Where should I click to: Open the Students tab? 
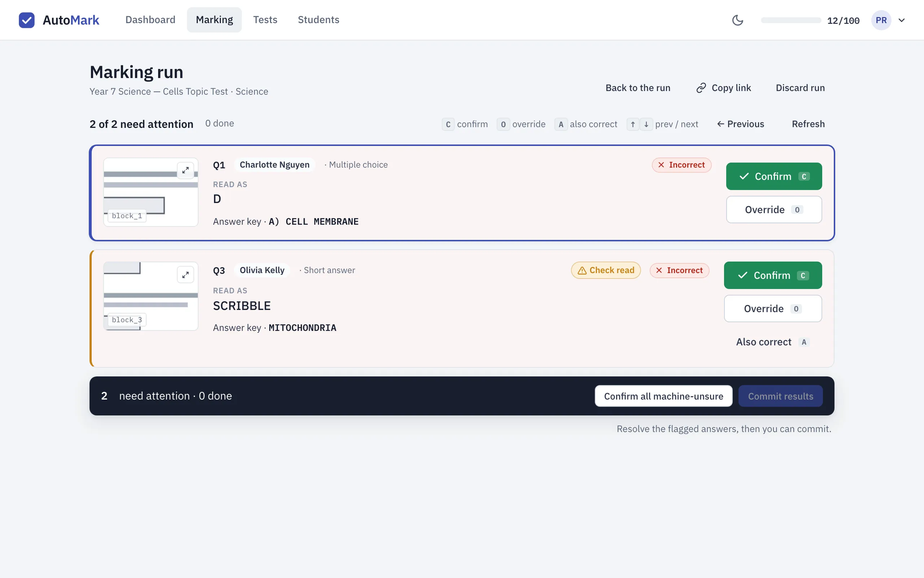click(318, 20)
